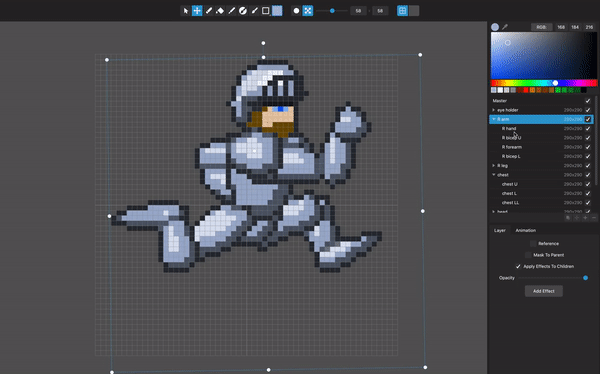The image size is (600, 374).
Task: Choose the round brush shape
Action: 296,11
